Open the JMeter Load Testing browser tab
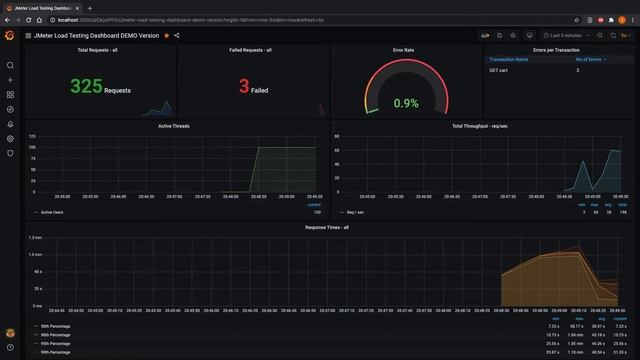 pos(42,8)
